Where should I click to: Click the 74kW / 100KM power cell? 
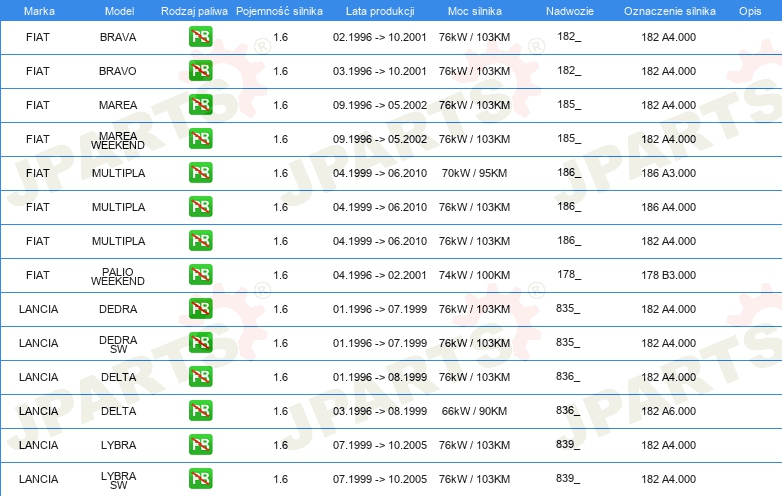pos(474,275)
